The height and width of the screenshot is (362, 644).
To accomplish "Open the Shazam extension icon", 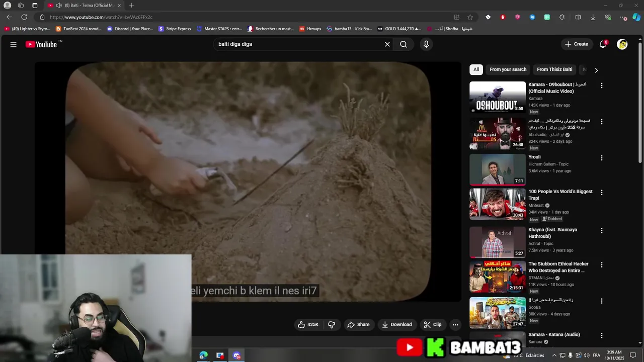I will coord(532,17).
